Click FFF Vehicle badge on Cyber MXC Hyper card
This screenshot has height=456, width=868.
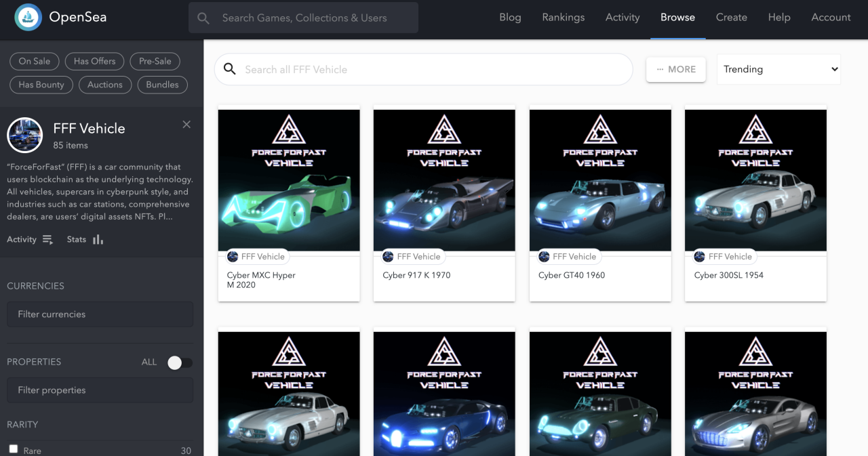[256, 257]
